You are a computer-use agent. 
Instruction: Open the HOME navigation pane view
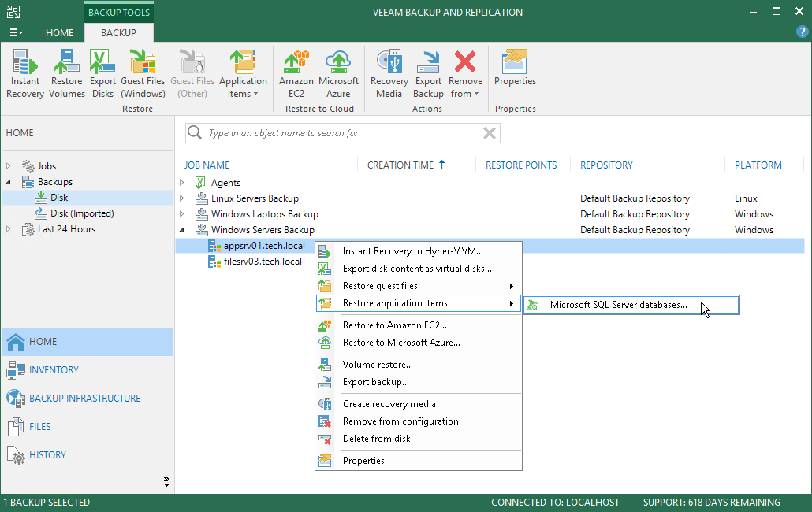point(88,341)
